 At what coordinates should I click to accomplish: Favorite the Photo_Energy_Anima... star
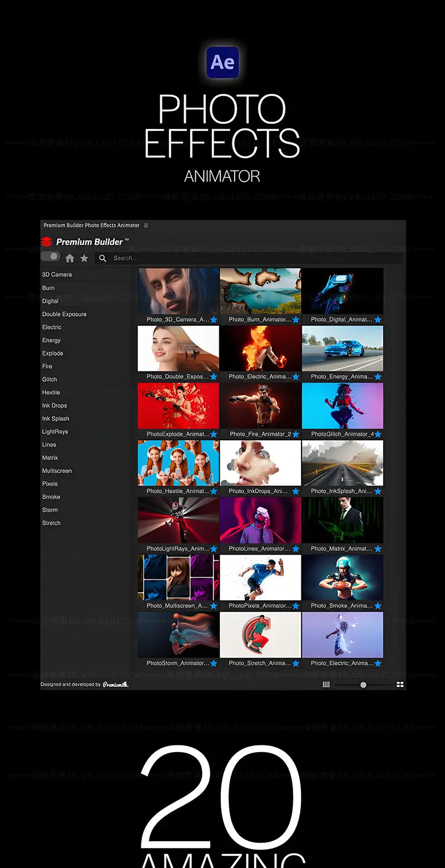coord(378,377)
